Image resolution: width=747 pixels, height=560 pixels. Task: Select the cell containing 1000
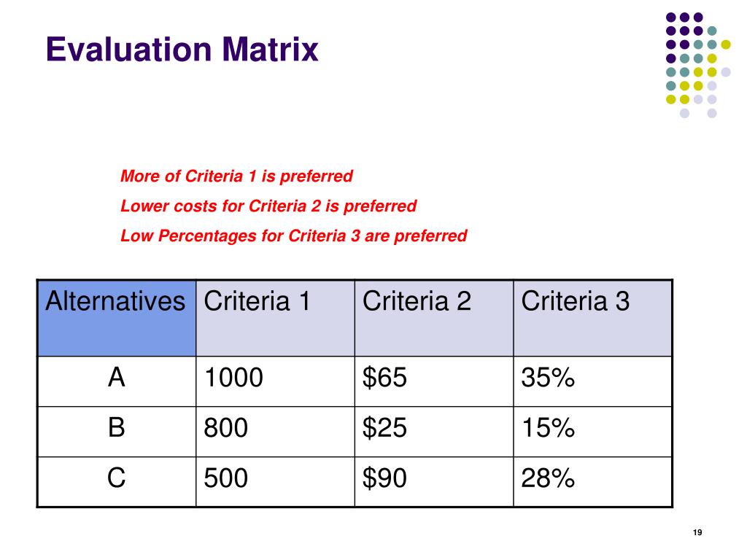tap(275, 381)
